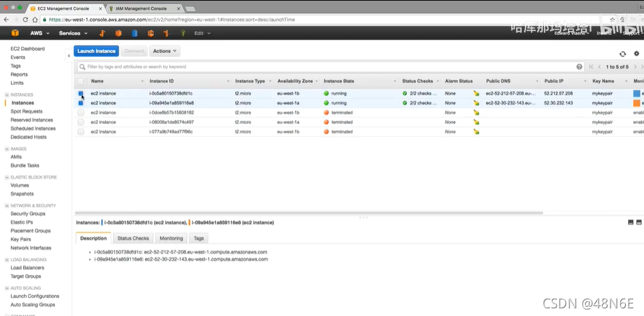Screen dimensions: 644x316
Task: Go to the previous page of instances
Action: [x=599, y=67]
